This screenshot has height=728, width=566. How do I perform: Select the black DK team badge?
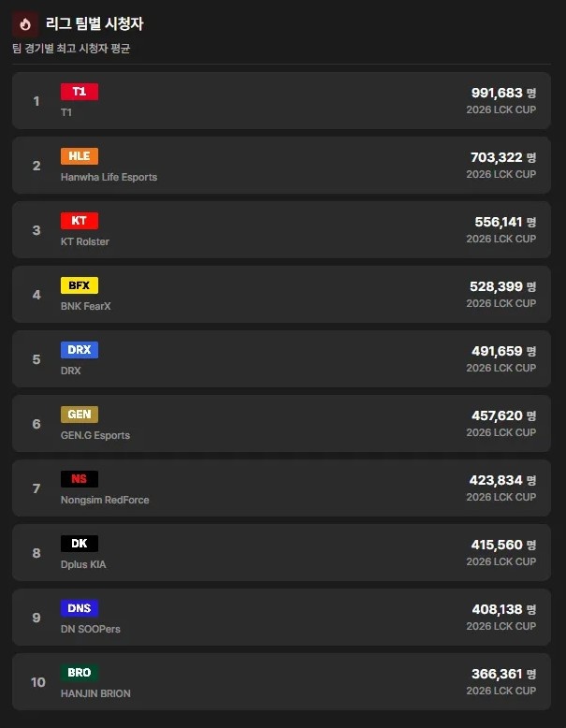click(x=80, y=544)
